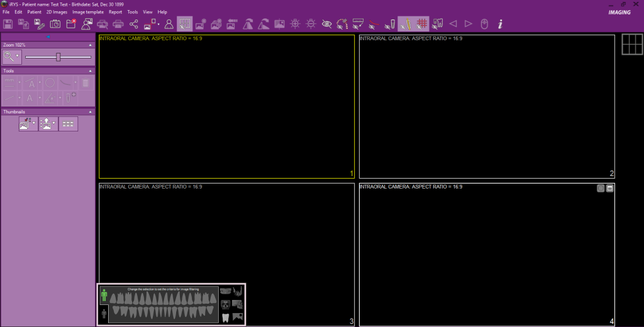Select the adult patient green figure icon
The image size is (644, 327).
104,296
